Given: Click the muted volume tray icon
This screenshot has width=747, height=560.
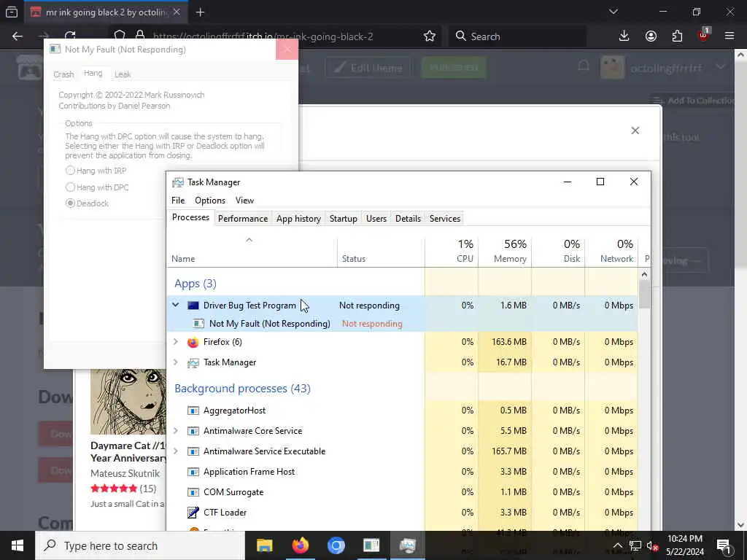Looking at the screenshot, I should [x=652, y=545].
